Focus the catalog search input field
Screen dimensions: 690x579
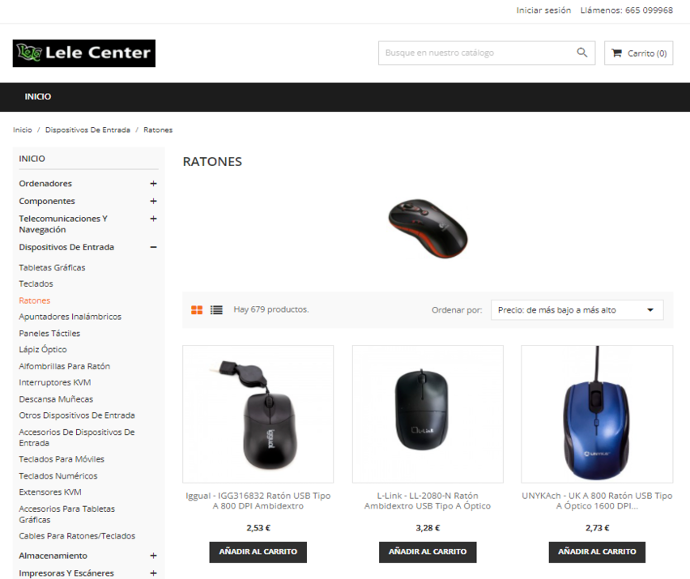477,53
